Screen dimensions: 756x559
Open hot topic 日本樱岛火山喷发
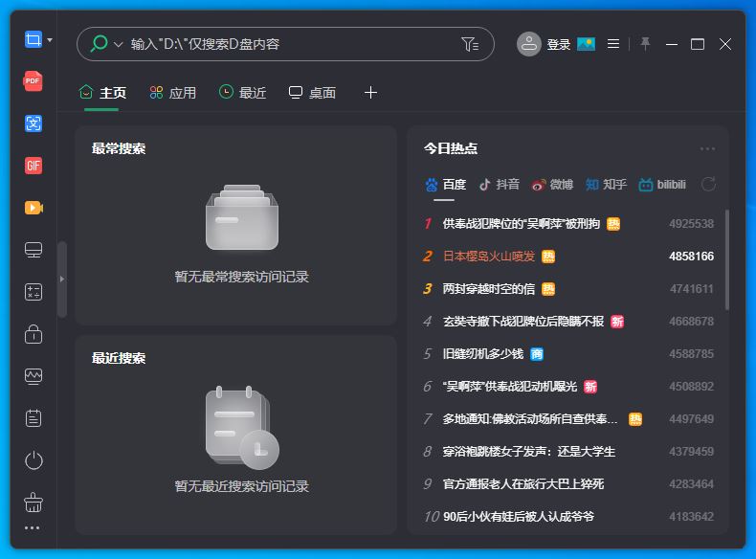pyautogui.click(x=489, y=257)
